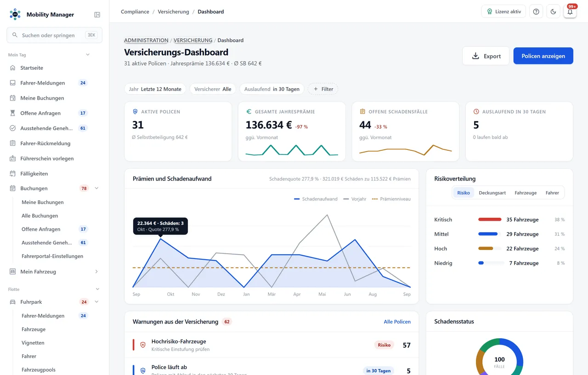Viewport: 588px width, 375px height.
Task: Toggle the Prämienniveau legend series
Action: 391,199
